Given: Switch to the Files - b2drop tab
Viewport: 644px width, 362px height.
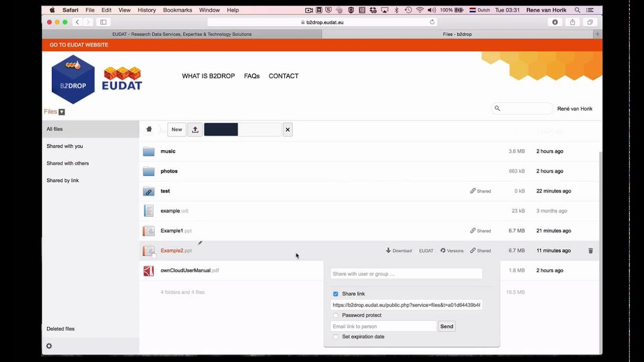Looking at the screenshot, I should coord(457,34).
